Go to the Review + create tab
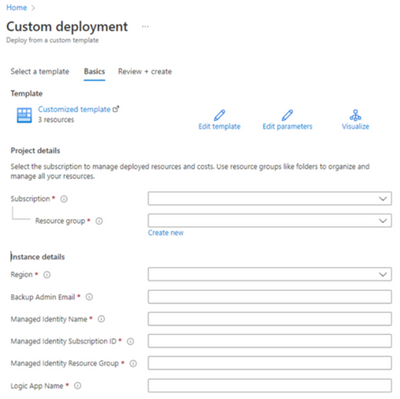The height and width of the screenshot is (399, 400). click(x=145, y=72)
